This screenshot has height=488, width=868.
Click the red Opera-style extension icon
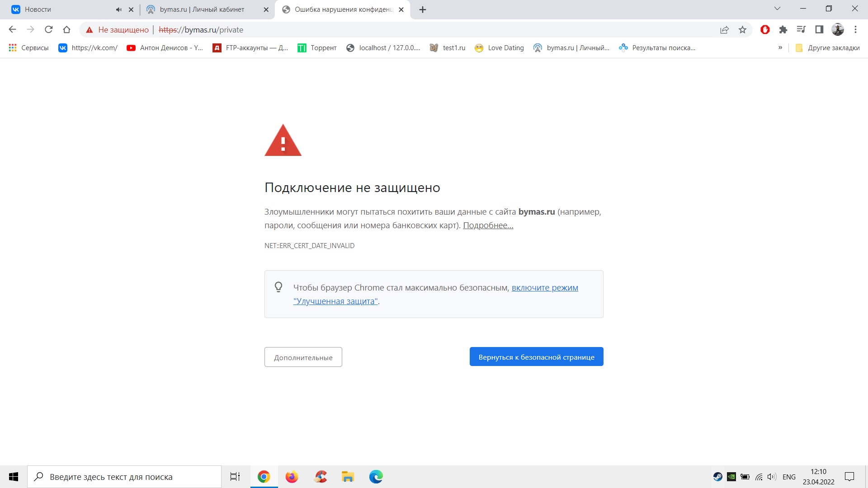(765, 30)
